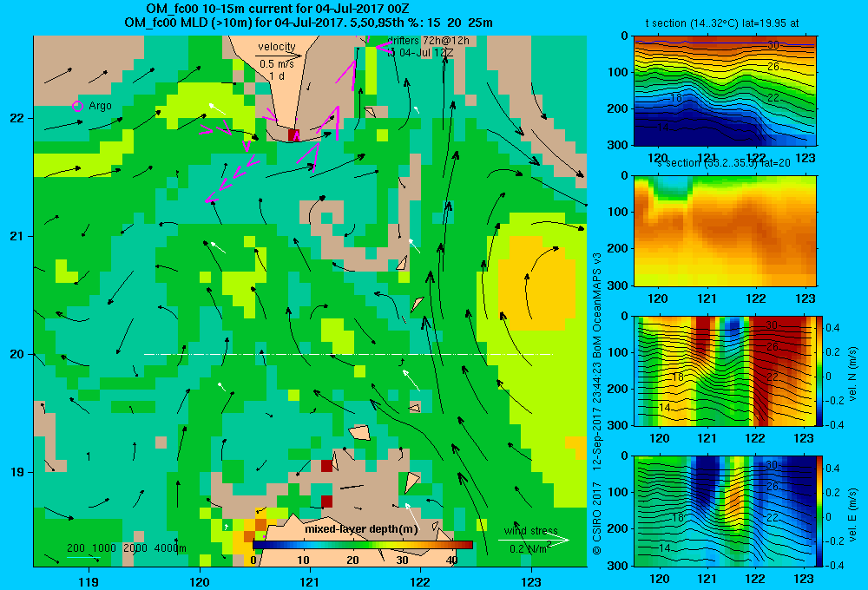Click the '0.2 N/m' wind stress value
The image size is (868, 590).
(528, 549)
